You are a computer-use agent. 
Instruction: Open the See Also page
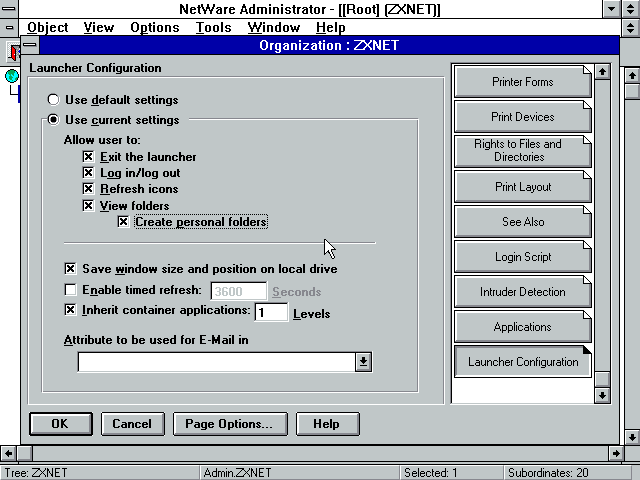(522, 222)
